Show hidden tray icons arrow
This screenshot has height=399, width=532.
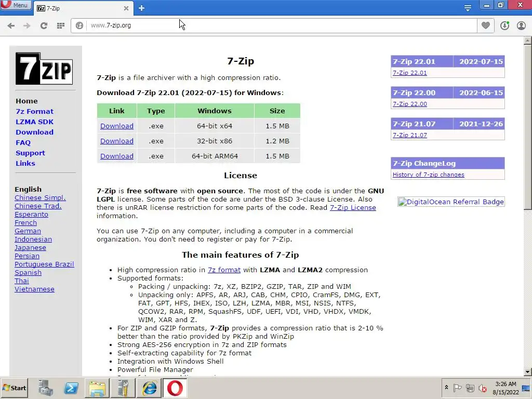click(x=446, y=388)
